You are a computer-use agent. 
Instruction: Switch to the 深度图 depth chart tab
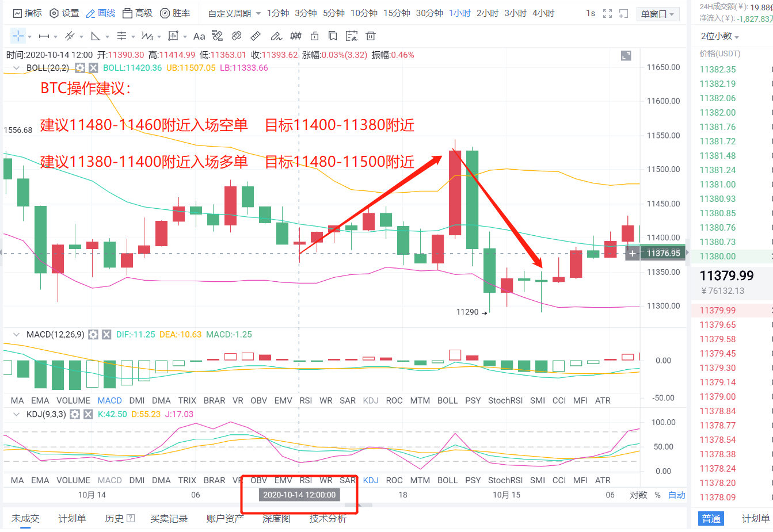pyautogui.click(x=276, y=518)
